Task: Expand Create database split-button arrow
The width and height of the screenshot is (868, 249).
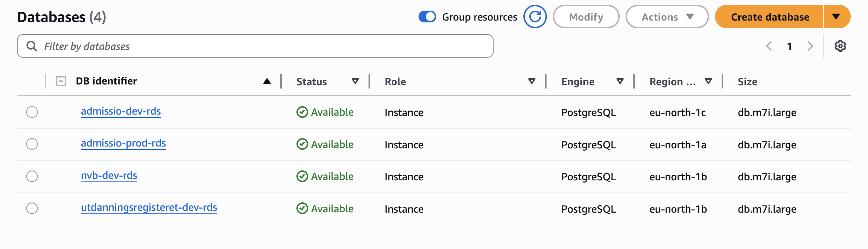Action: click(837, 17)
